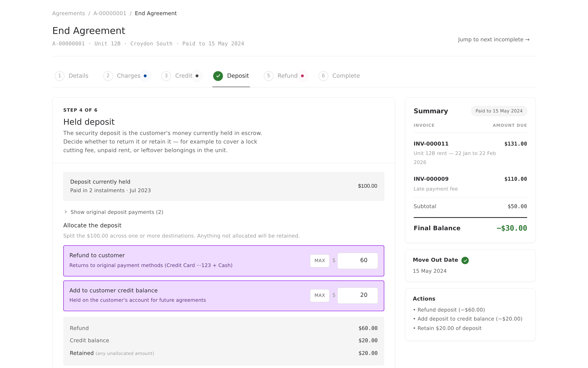Click the $110.00 amount due
Viewport: 588px width, 368px height.
click(516, 179)
